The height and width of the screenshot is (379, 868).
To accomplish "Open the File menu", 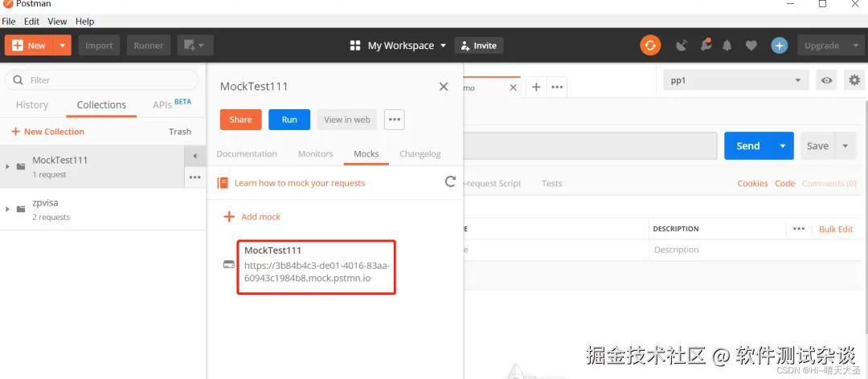I will point(8,21).
